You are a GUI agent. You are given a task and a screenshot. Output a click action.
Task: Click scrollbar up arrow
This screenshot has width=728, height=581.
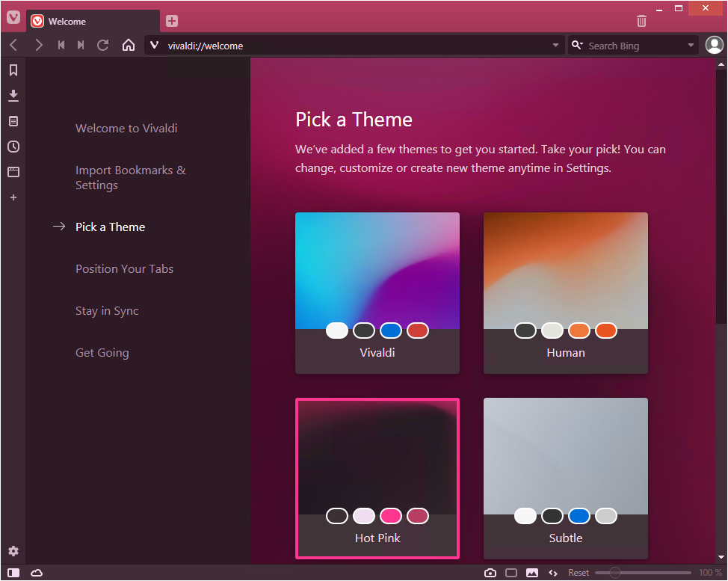click(721, 64)
